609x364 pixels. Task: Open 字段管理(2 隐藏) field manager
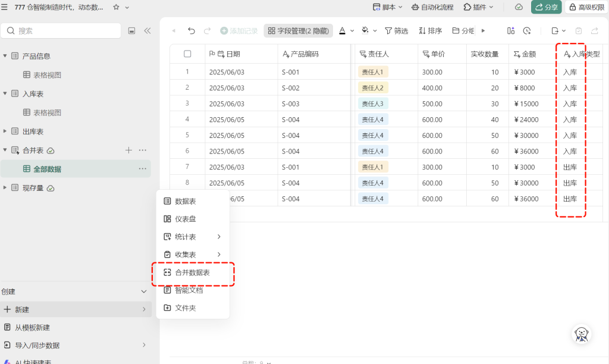(299, 31)
